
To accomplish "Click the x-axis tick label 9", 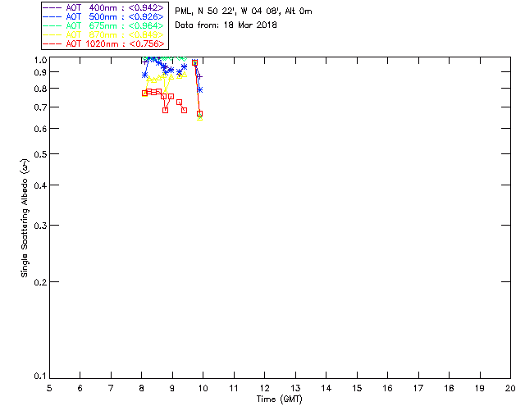I will tap(172, 388).
